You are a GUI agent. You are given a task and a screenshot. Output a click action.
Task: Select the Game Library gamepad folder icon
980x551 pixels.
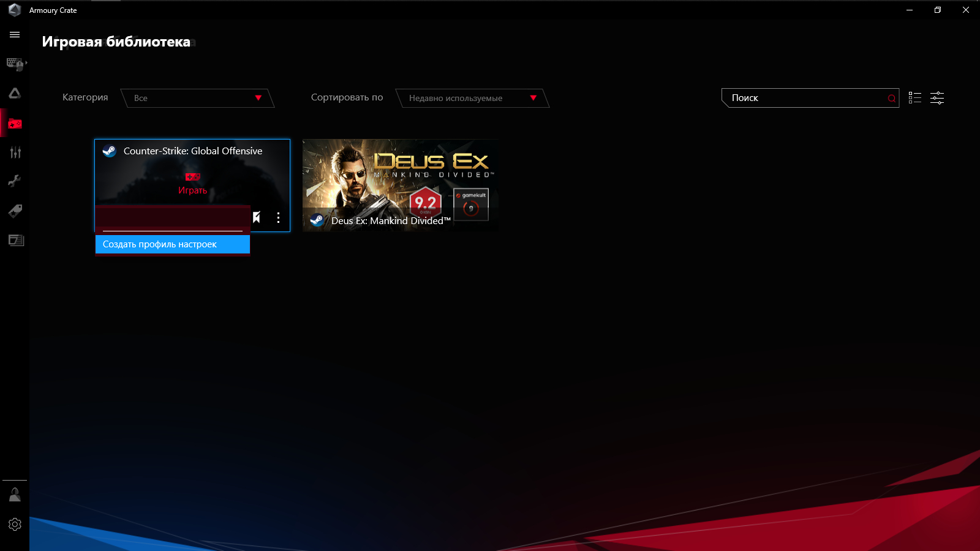click(x=15, y=124)
